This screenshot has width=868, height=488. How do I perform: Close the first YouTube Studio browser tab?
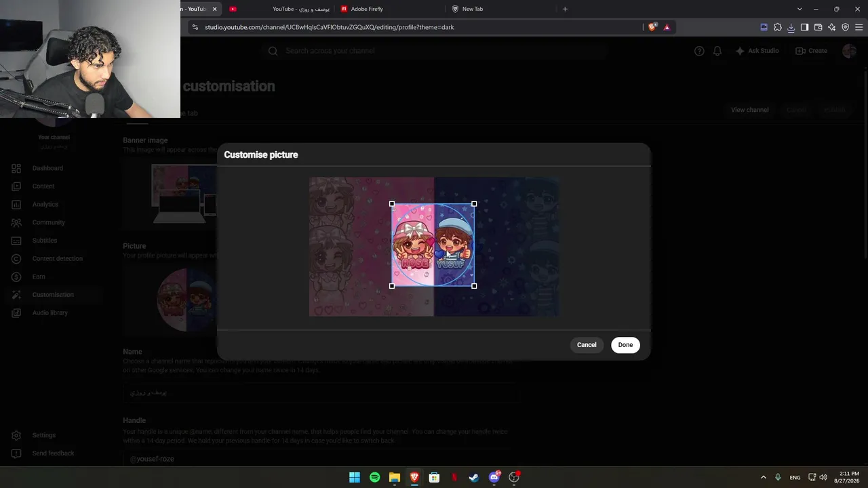215,9
